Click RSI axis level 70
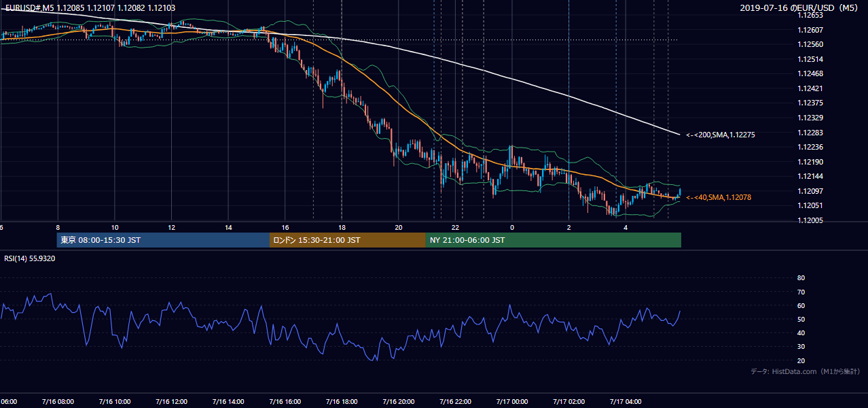868x408 pixels. pos(801,292)
